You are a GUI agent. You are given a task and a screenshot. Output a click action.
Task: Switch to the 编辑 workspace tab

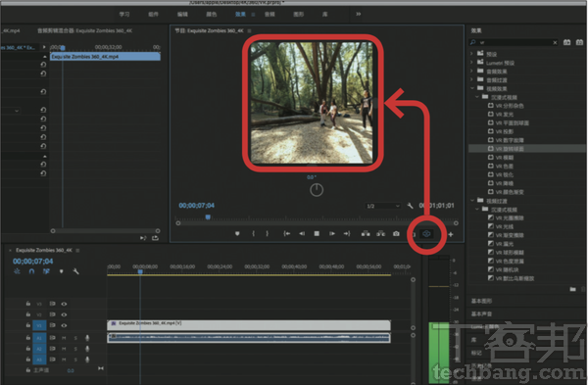pyautogui.click(x=182, y=15)
